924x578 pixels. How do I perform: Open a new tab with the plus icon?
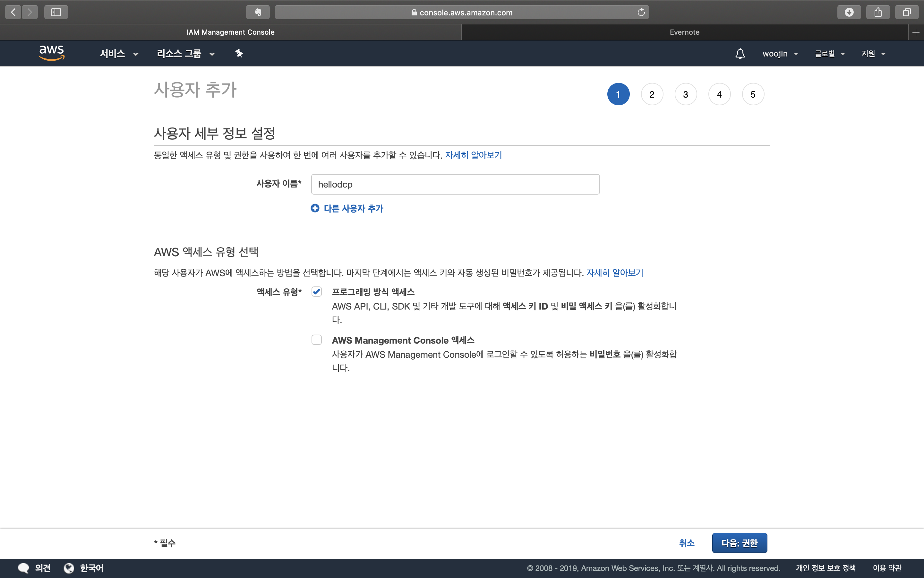point(916,32)
